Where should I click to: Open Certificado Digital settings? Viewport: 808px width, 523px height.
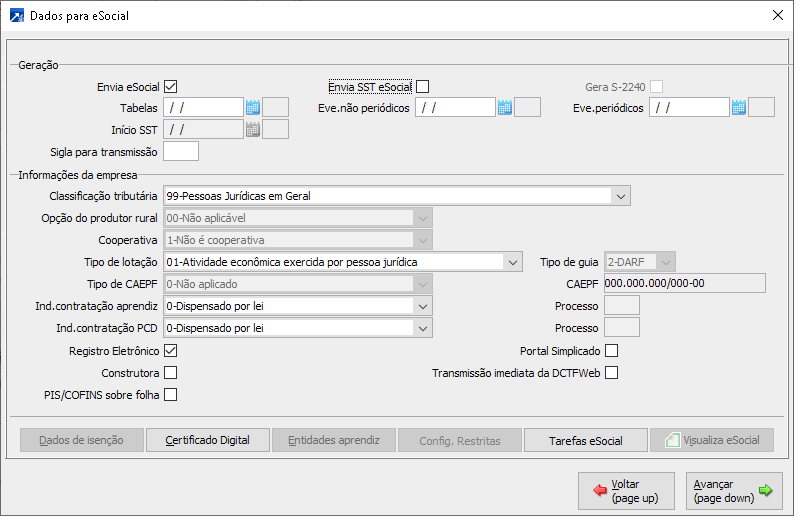tap(208, 440)
